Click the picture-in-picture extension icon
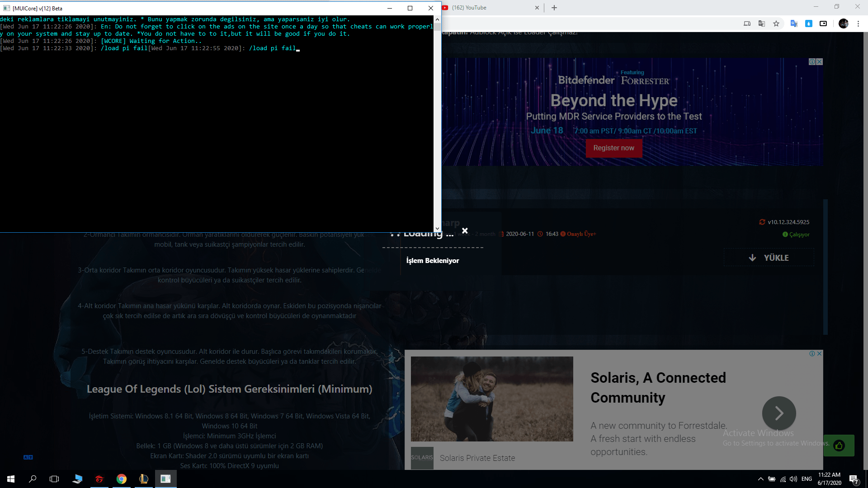 (x=823, y=23)
